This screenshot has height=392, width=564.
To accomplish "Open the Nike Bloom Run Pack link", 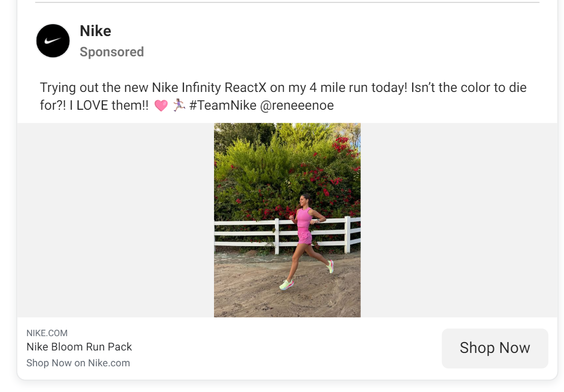I will point(79,347).
